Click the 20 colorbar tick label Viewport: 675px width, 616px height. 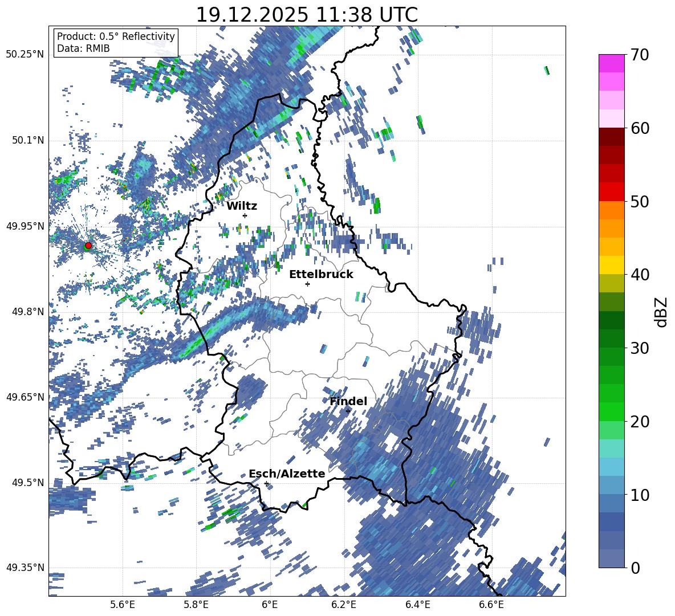640,422
